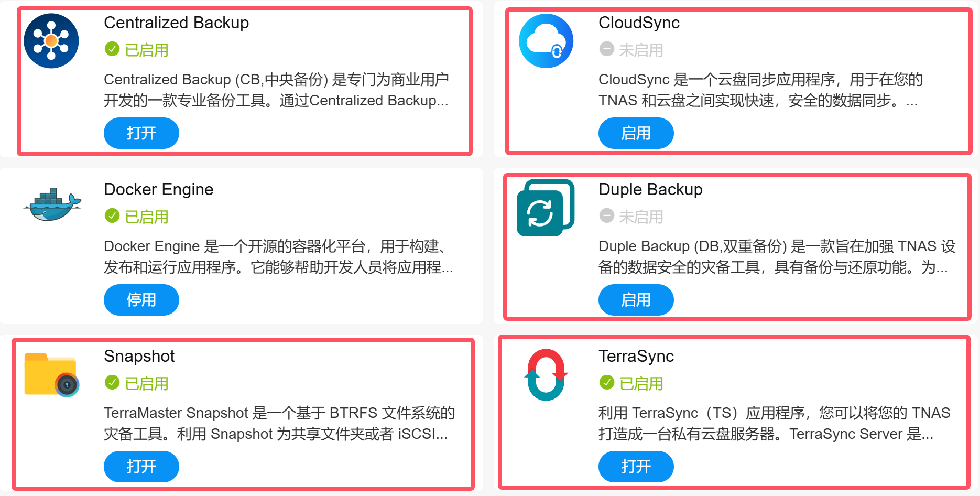Click the Docker Engine whale icon
The height and width of the screenshot is (496, 980).
[x=52, y=204]
